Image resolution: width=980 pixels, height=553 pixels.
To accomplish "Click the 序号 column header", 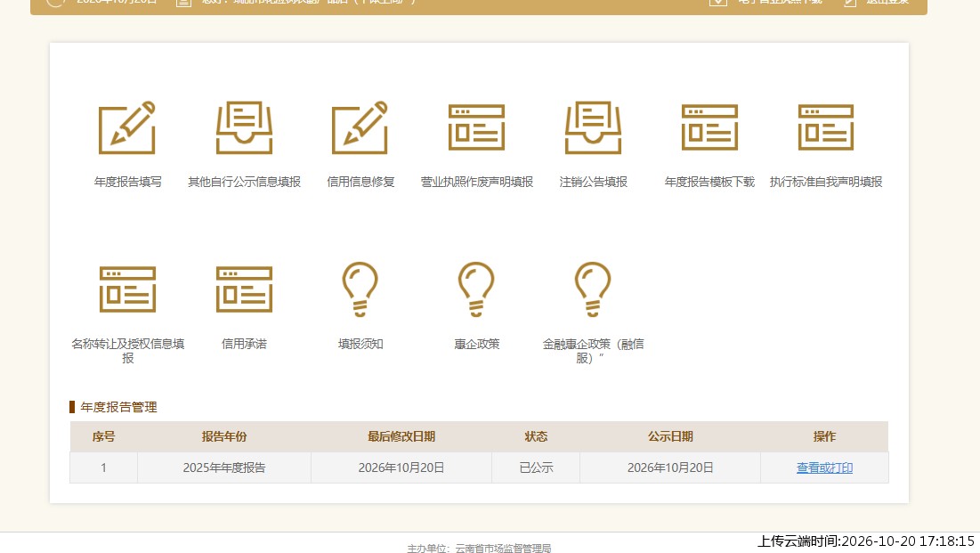I will (x=104, y=436).
